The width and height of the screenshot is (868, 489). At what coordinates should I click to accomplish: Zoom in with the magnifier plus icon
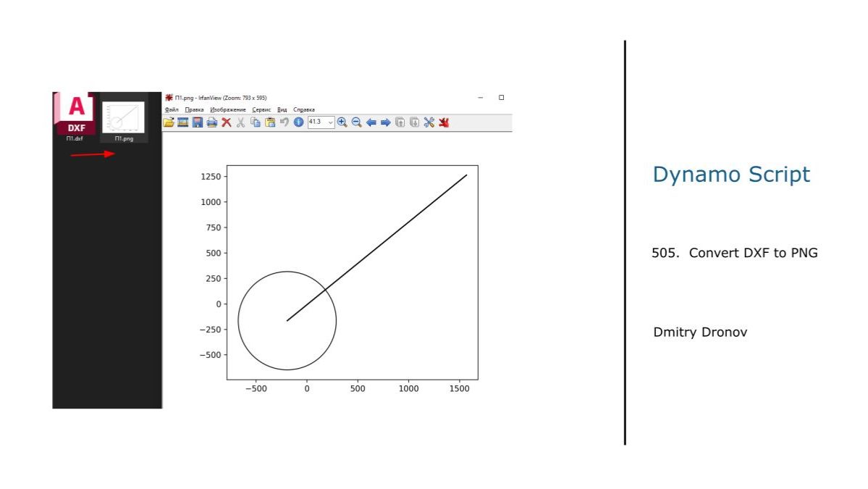[342, 122]
